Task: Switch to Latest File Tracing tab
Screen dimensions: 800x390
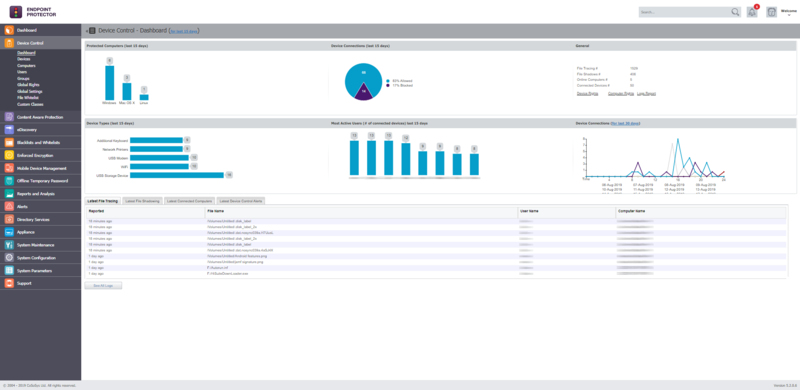Action: click(x=104, y=201)
